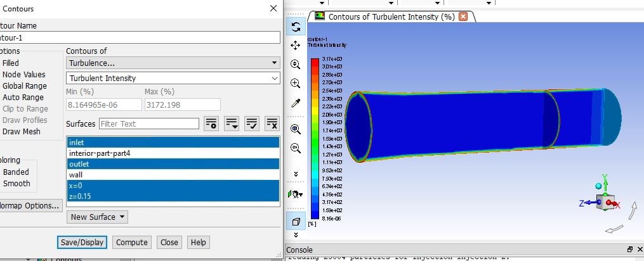The width and height of the screenshot is (644, 261).
Task: Open the view orientation dropdown icon
Action: pyautogui.click(x=296, y=194)
